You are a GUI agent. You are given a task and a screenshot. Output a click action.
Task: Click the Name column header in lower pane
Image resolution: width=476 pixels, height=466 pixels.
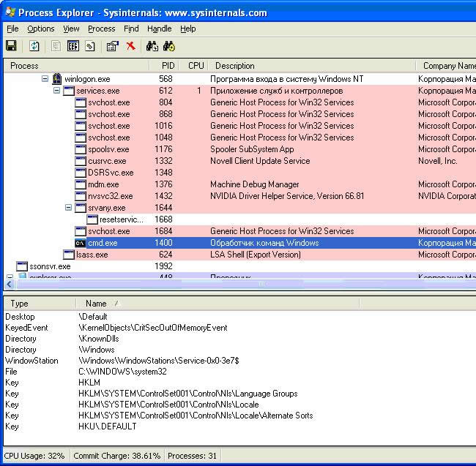[96, 304]
